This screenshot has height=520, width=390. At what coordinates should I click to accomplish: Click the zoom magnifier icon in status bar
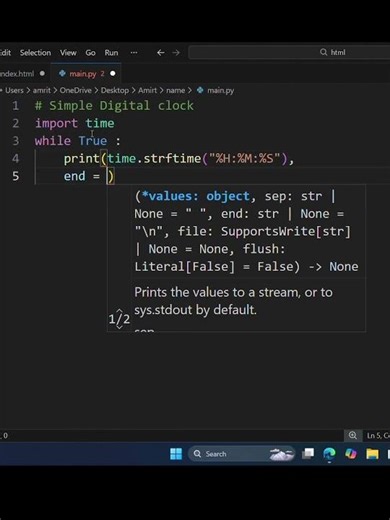[353, 435]
